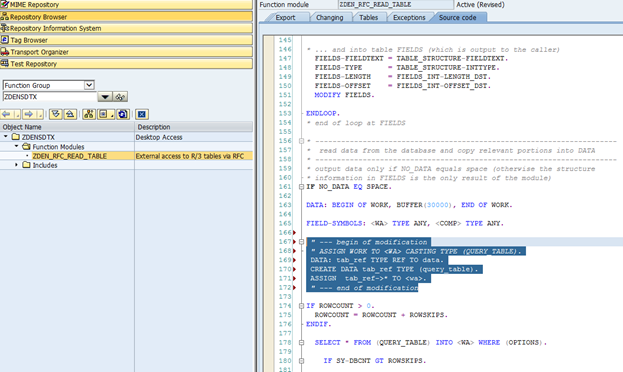Open the Transport Organizer
Image resolution: width=623 pixels, height=372 pixels.
126,52
